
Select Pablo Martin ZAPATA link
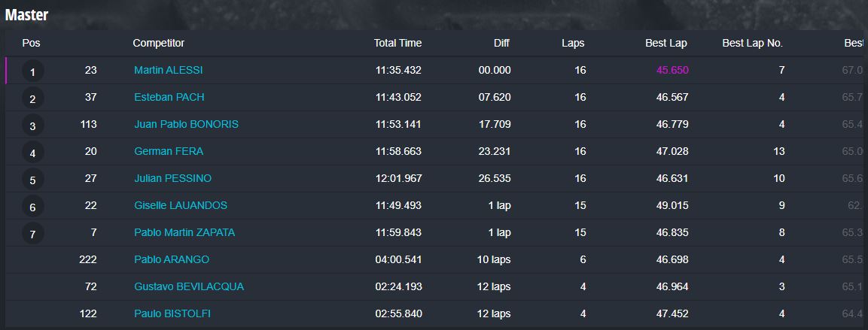tap(184, 233)
